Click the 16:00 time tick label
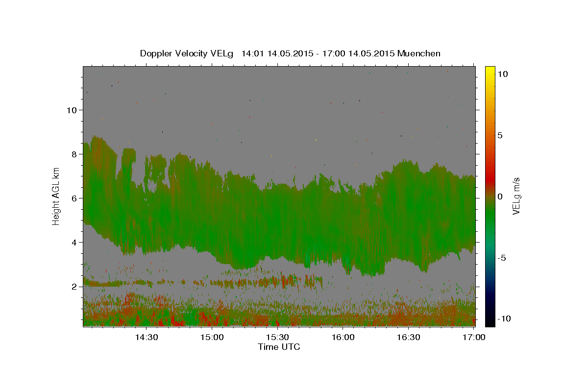The image size is (588, 392). click(x=343, y=337)
